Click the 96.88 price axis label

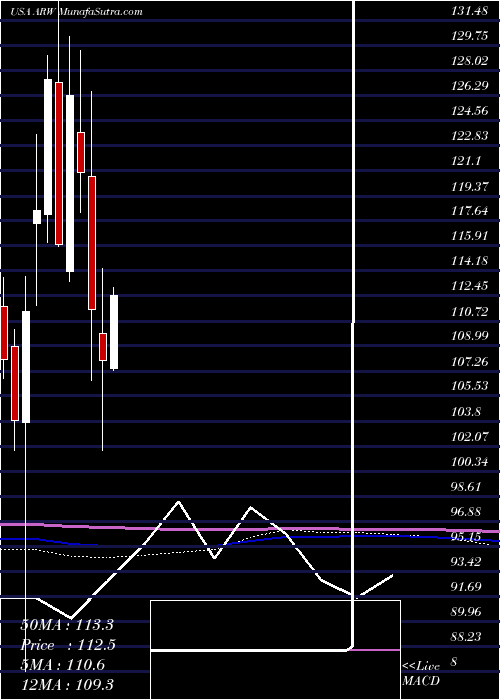tap(467, 511)
